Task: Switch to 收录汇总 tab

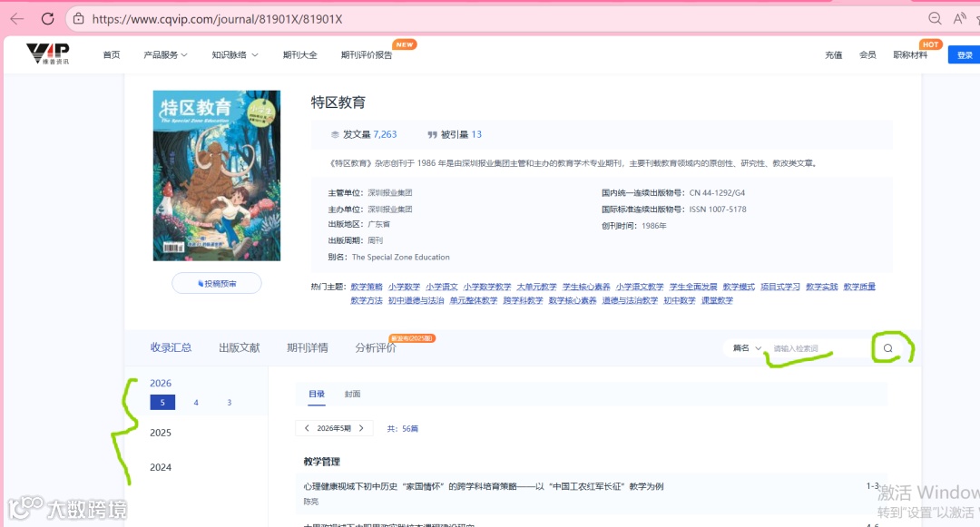Action: point(171,347)
